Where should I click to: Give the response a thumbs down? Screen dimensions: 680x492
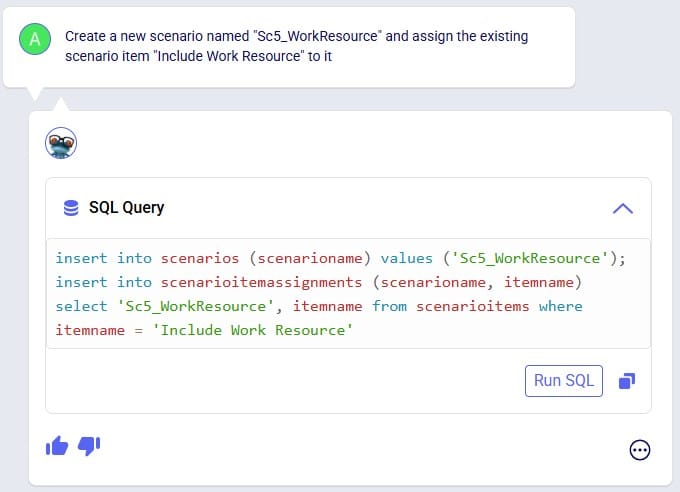(89, 446)
